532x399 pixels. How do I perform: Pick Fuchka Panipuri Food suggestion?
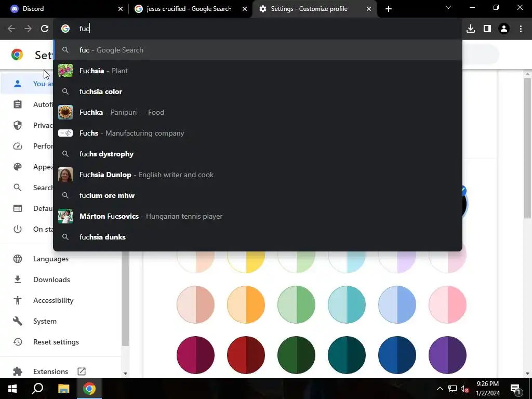(x=258, y=112)
